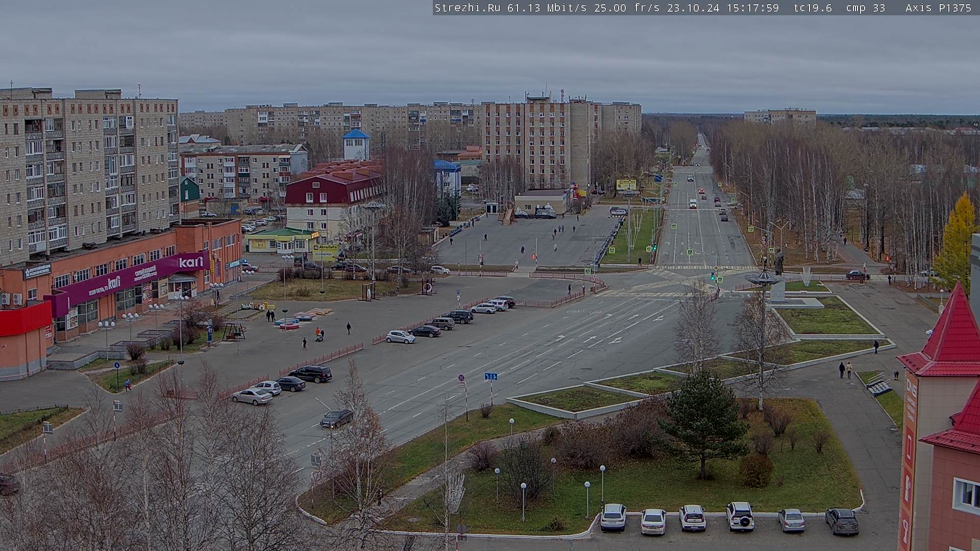Click the Strezhi.Ru overlay text
This screenshot has width=980, height=551.
467,8
